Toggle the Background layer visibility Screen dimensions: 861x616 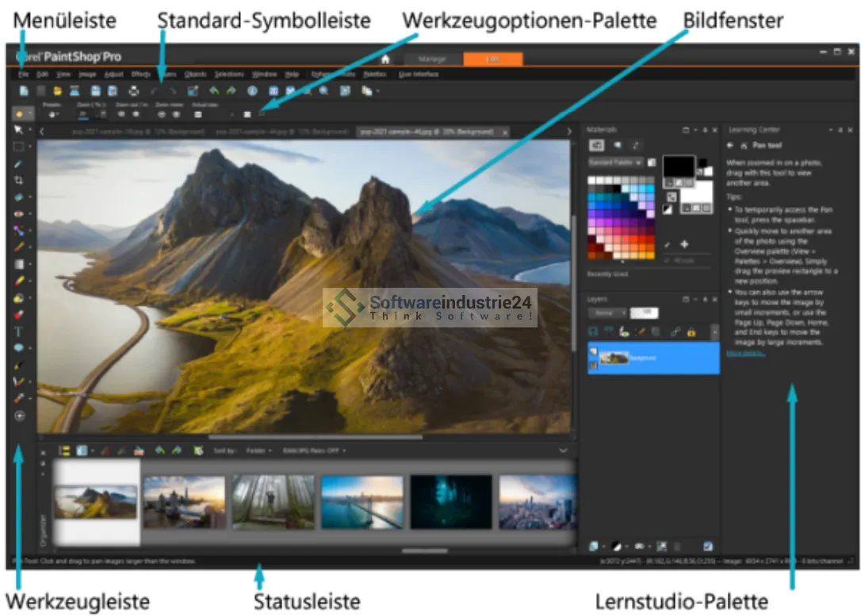click(592, 352)
